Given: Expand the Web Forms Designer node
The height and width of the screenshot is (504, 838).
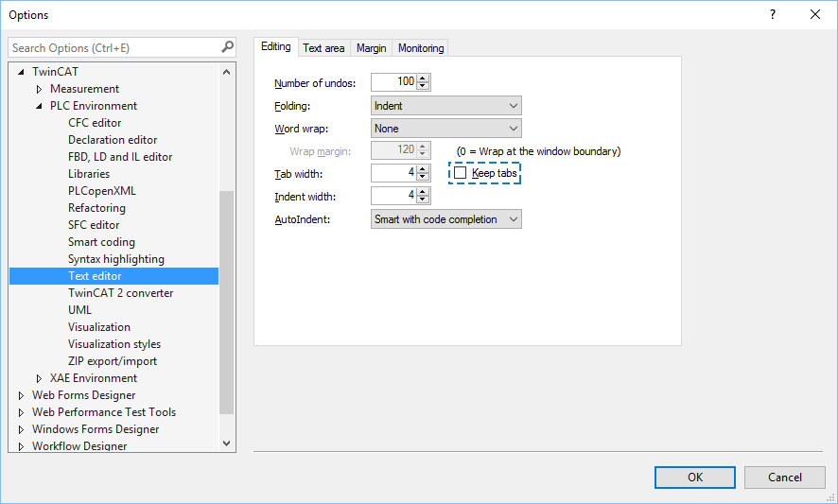Looking at the screenshot, I should click(x=22, y=395).
